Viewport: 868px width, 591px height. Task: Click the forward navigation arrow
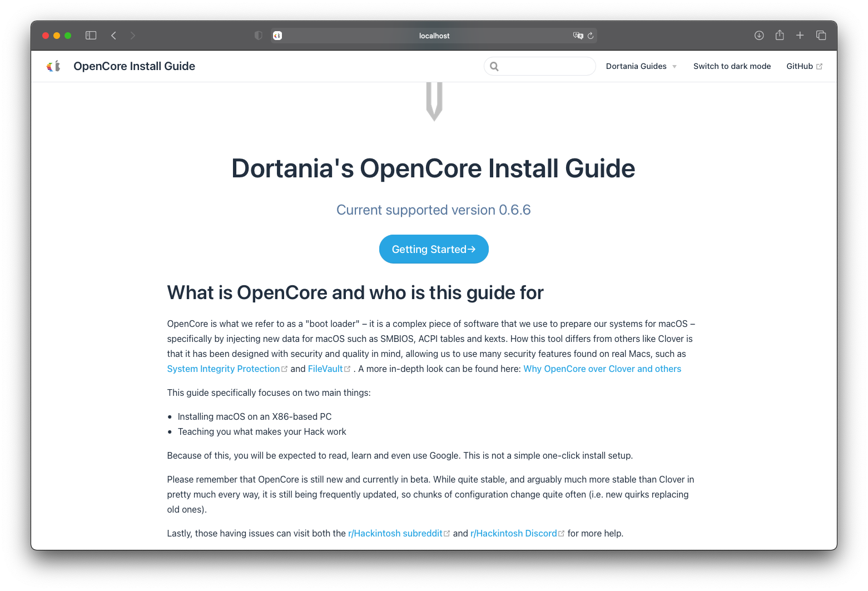coord(133,36)
